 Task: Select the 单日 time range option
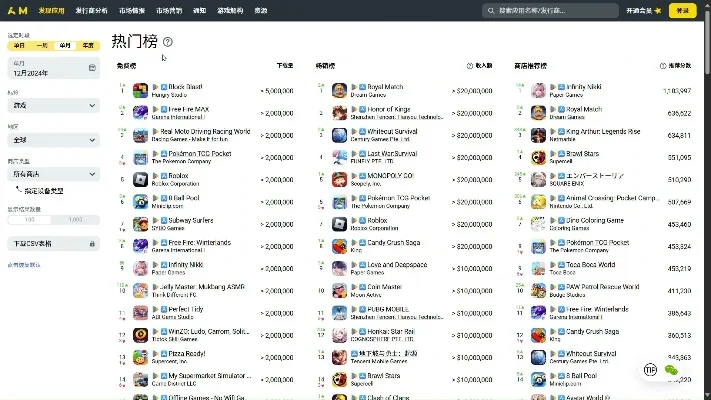[x=19, y=46]
